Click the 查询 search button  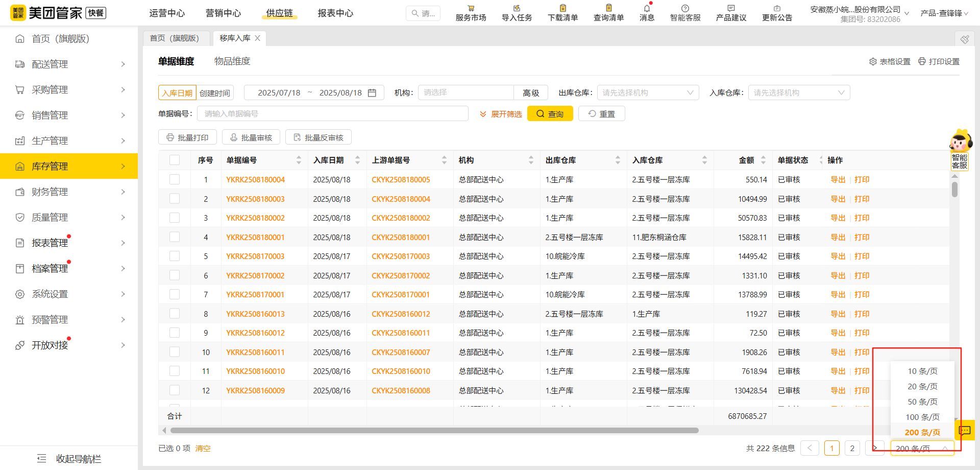pos(550,113)
